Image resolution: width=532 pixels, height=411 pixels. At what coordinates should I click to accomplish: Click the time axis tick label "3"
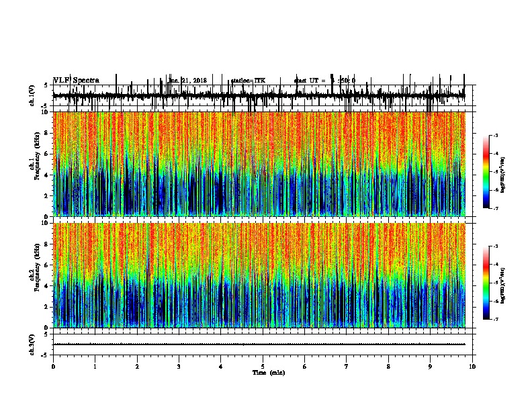tap(179, 367)
